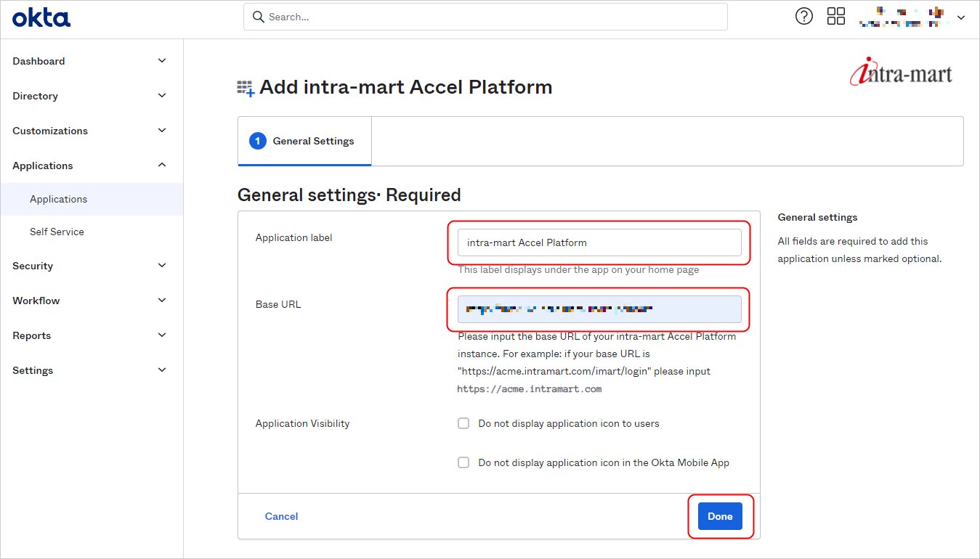Open the apps grid icon
Image resolution: width=980 pixels, height=559 pixels.
click(x=836, y=17)
